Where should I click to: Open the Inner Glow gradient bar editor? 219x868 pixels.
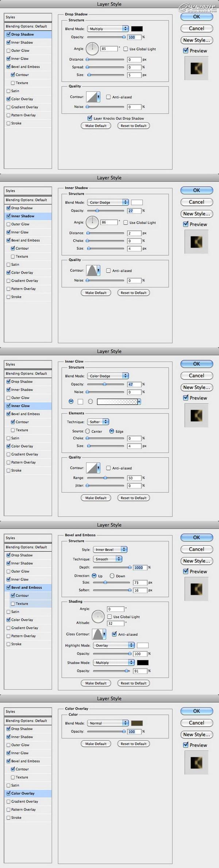[117, 402]
